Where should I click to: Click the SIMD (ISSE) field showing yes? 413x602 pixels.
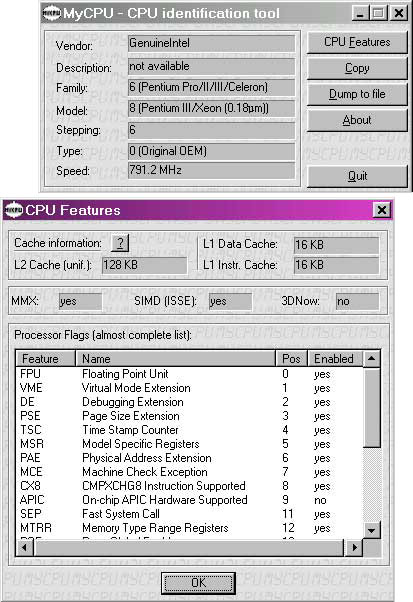pos(230,301)
